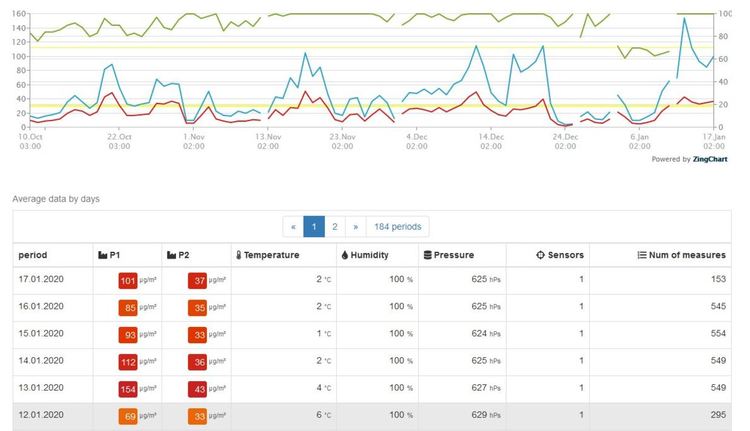This screenshot has height=431, width=750.
Task: Click the period column header
Action: 33,255
